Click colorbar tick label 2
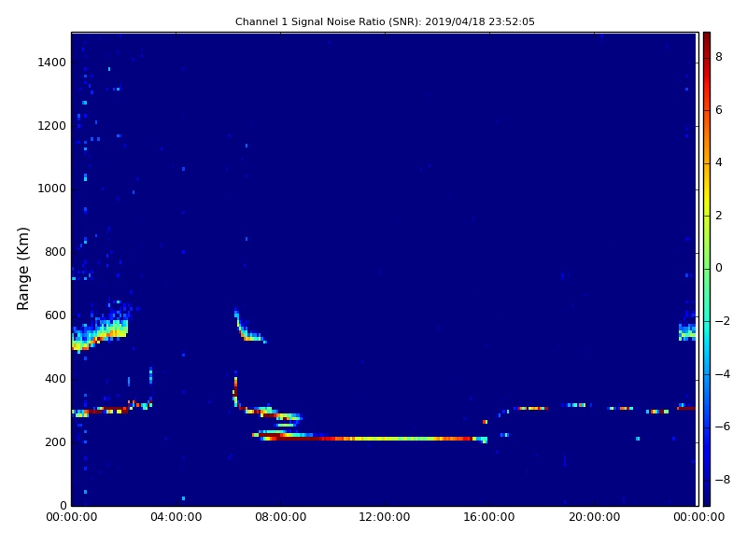 point(719,216)
